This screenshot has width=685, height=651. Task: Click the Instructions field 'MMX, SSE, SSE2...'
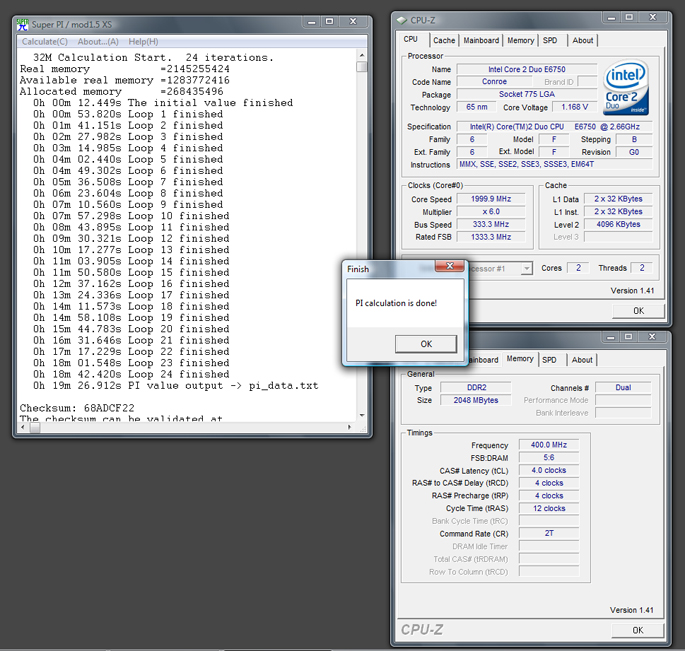coord(555,164)
